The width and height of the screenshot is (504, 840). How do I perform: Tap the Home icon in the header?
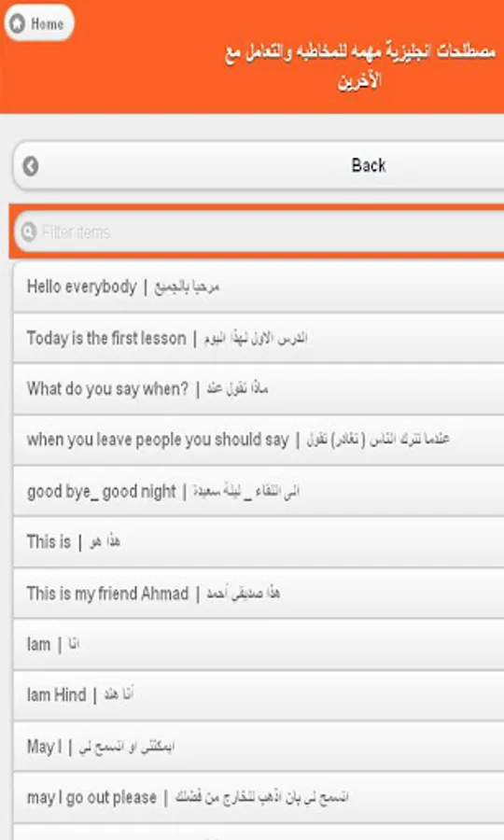[18, 23]
